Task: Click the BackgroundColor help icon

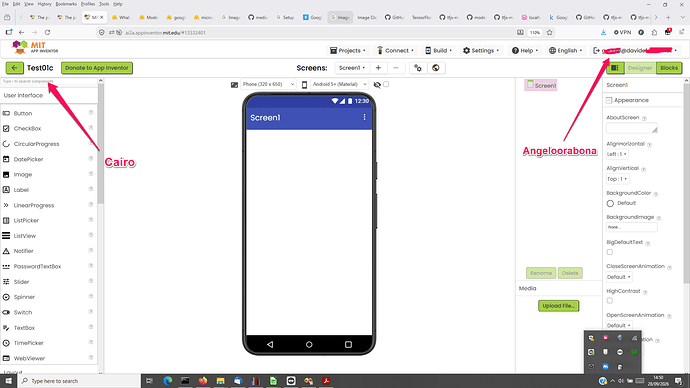Action: [x=656, y=194]
